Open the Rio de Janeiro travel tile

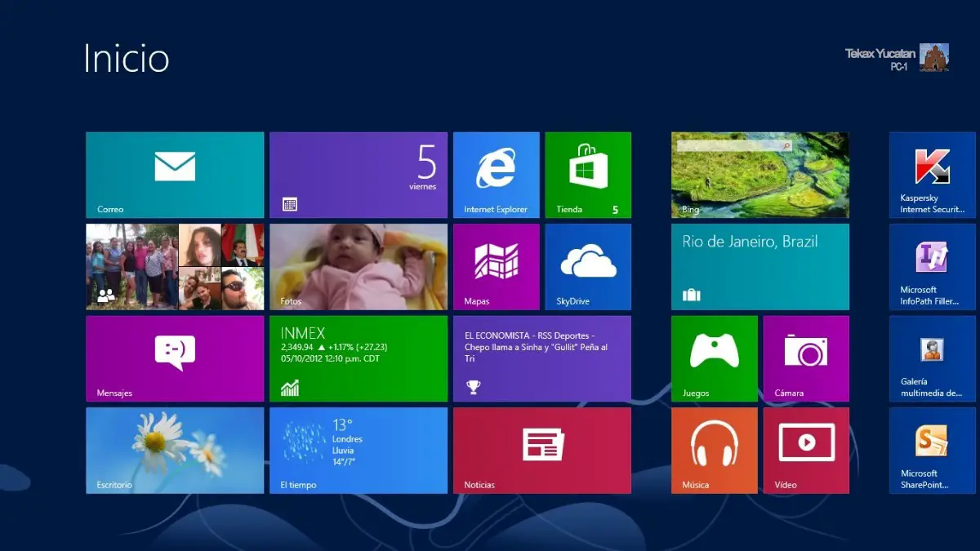click(x=760, y=267)
